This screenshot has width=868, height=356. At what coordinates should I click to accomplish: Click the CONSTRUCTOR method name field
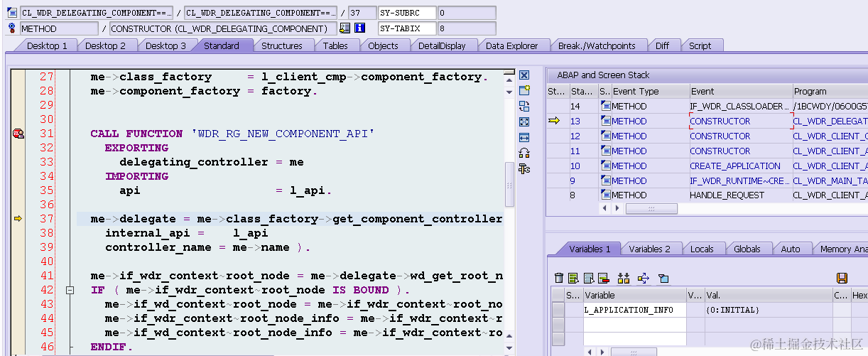coord(222,28)
